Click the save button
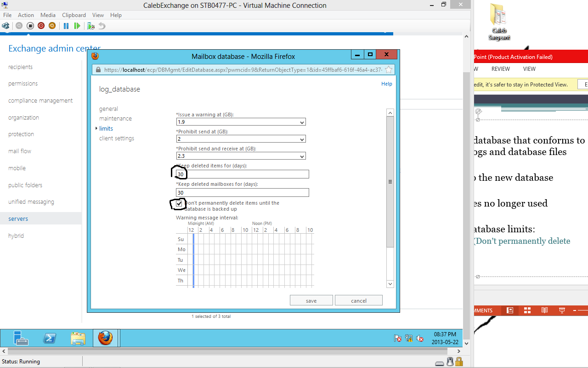Image resolution: width=588 pixels, height=368 pixels. [311, 300]
